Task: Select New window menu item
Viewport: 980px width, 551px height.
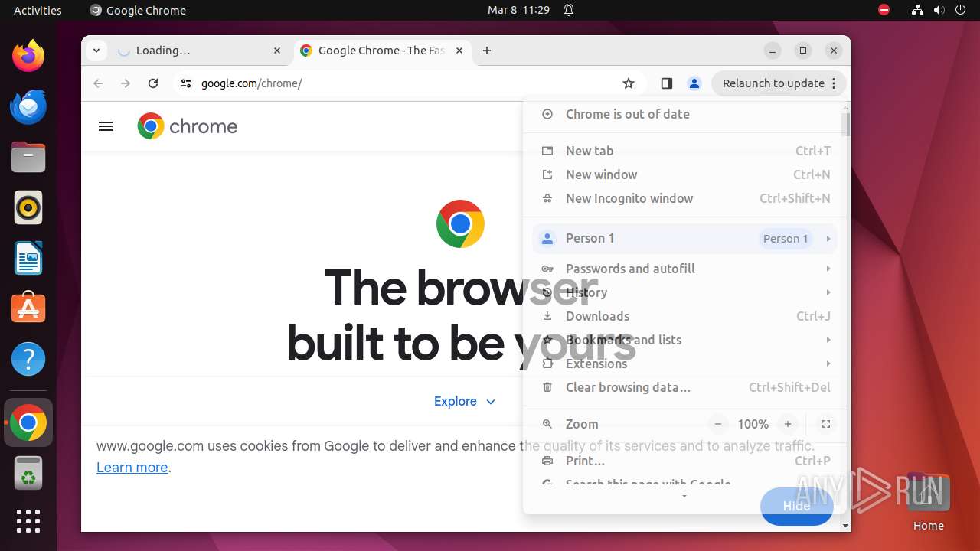Action: click(684, 174)
